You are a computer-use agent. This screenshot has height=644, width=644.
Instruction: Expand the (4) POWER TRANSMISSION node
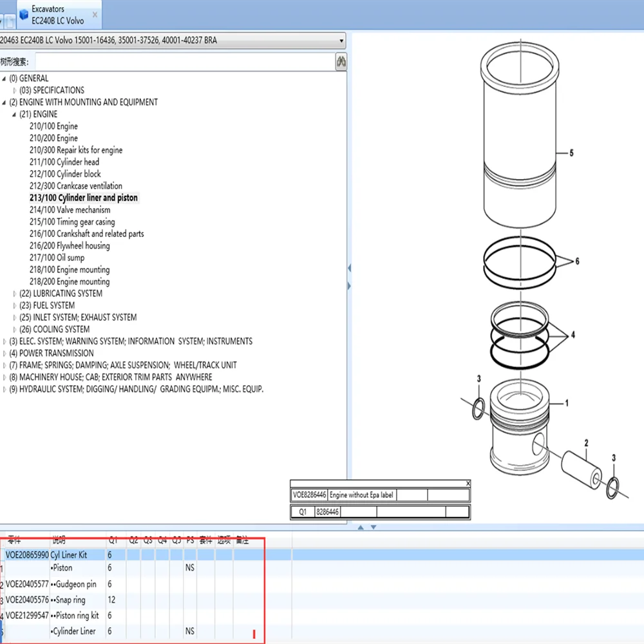point(5,354)
